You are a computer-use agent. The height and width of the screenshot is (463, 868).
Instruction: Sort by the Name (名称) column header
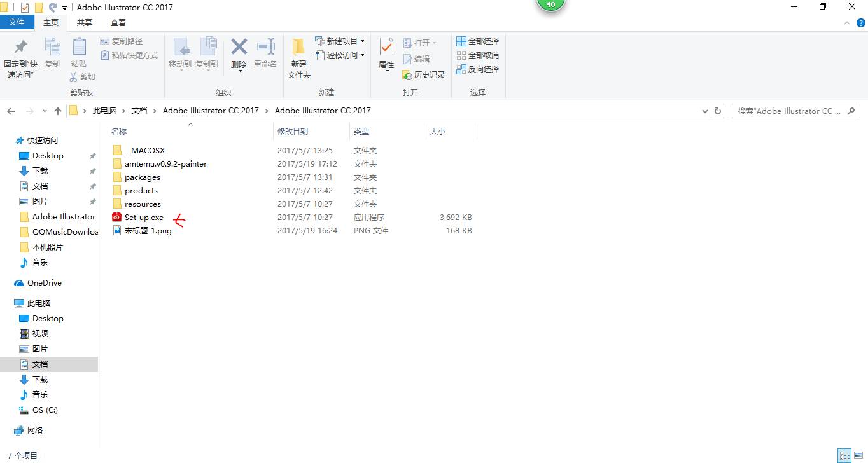[x=119, y=131]
